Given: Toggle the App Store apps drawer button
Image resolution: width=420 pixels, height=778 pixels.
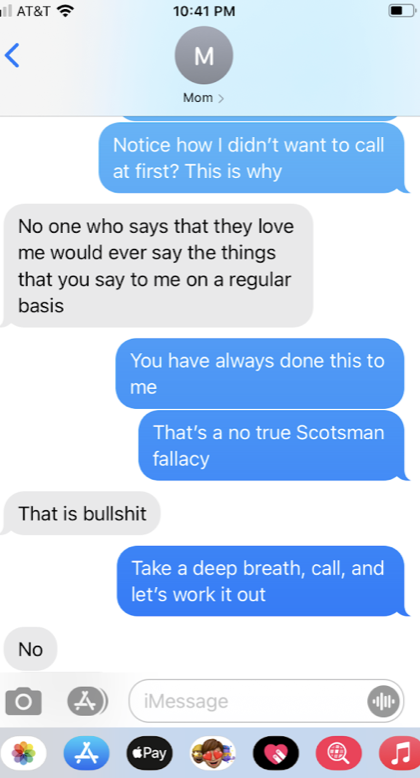Looking at the screenshot, I should click(x=87, y=701).
